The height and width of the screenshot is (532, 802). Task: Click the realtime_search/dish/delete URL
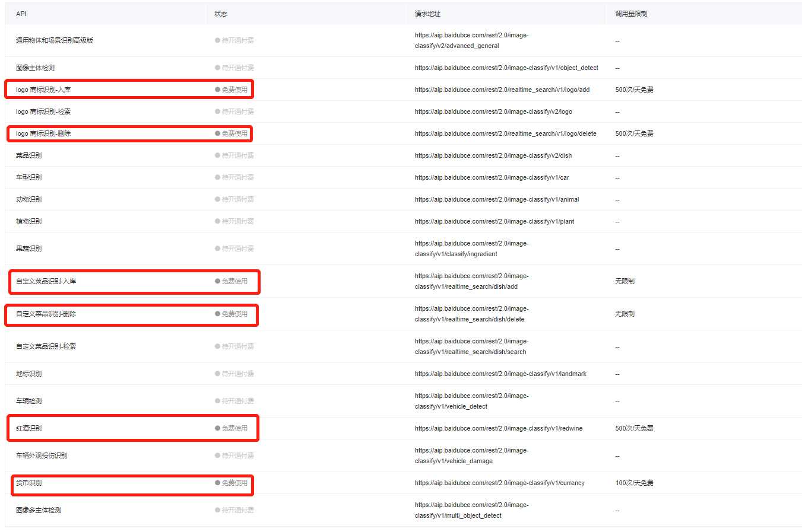point(471,314)
